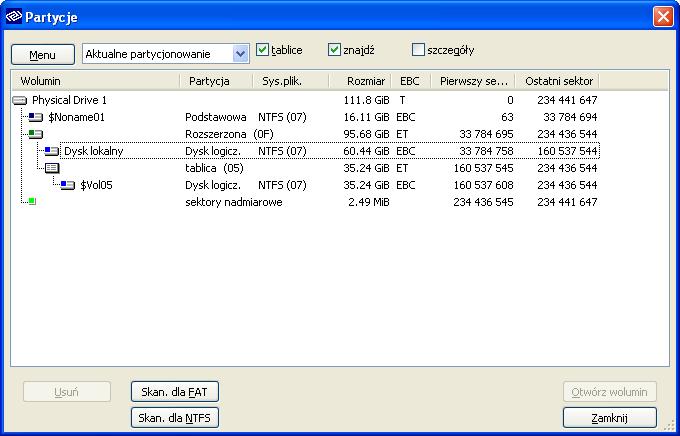Click the first sector value 234 436 545

point(484,202)
